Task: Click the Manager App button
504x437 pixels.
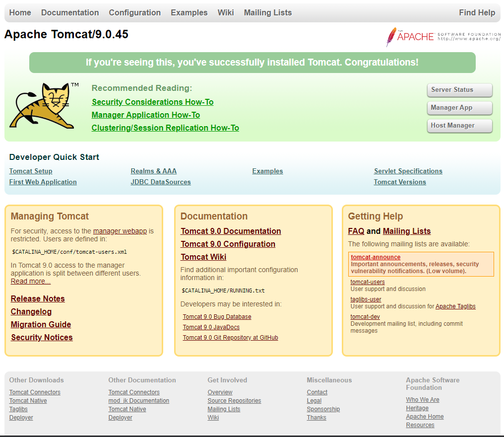Action: 459,108
